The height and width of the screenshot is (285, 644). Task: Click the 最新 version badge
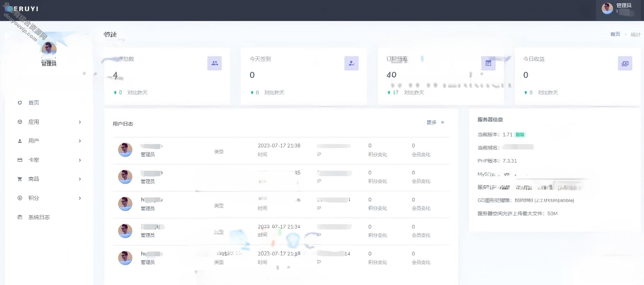pyautogui.click(x=520, y=135)
